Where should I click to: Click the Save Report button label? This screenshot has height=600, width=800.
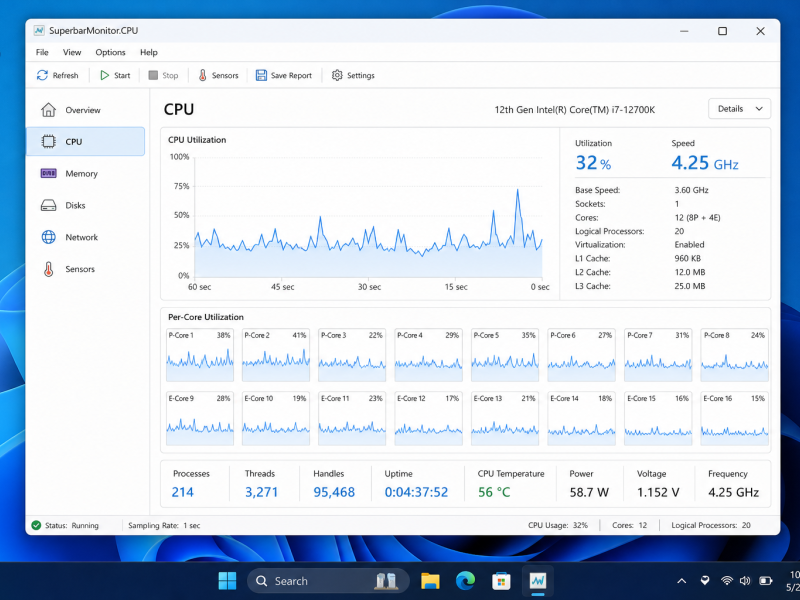tap(291, 76)
